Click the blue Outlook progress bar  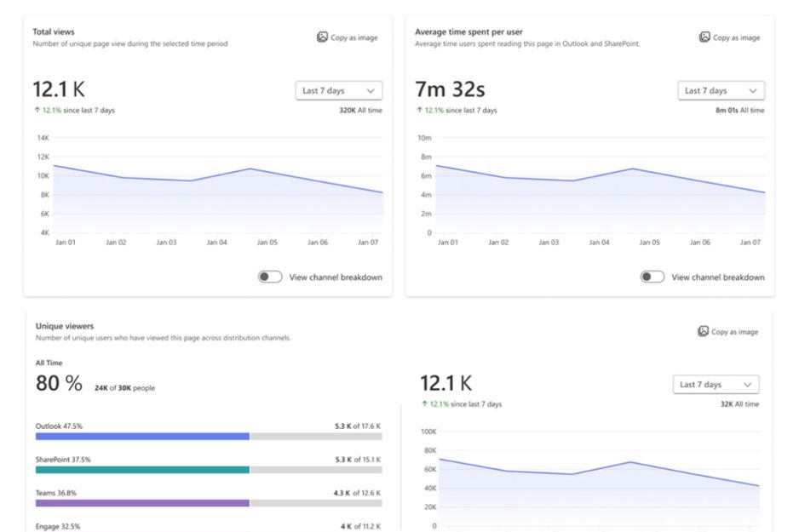click(x=142, y=436)
